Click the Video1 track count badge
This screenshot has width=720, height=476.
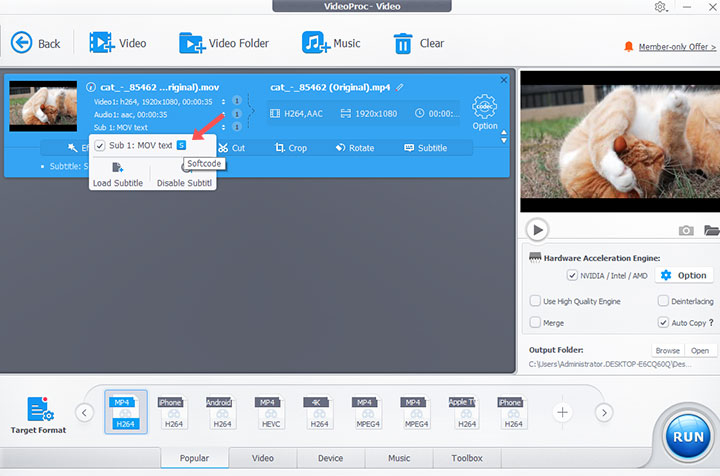237,101
